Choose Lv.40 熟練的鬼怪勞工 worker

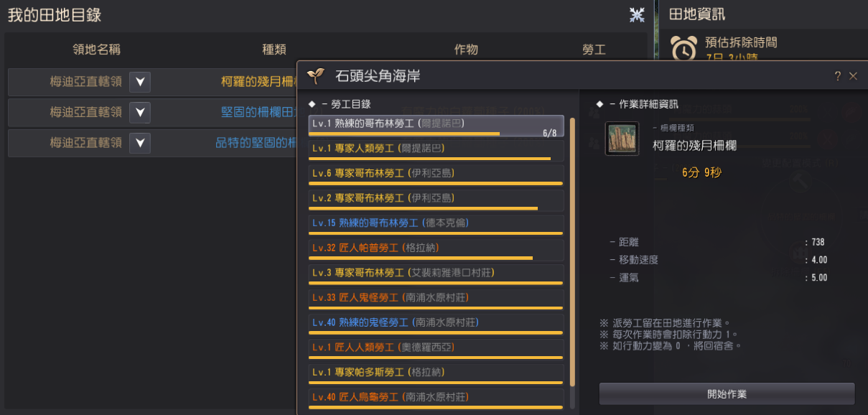point(437,325)
